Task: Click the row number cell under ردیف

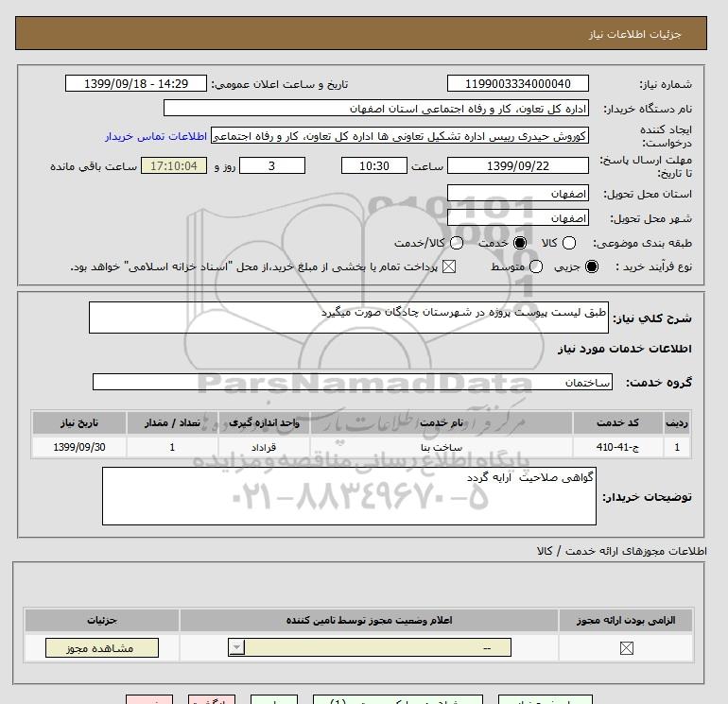Action: (x=677, y=447)
